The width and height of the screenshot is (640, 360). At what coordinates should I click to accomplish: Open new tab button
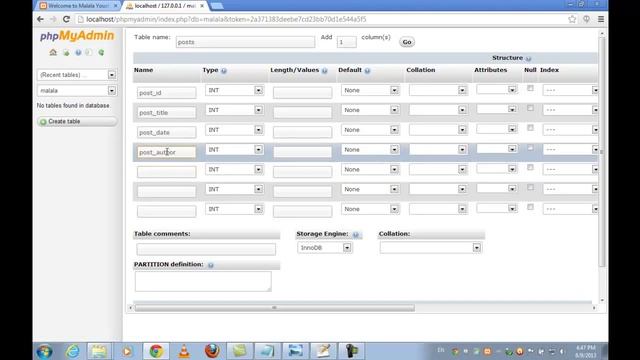[x=217, y=6]
